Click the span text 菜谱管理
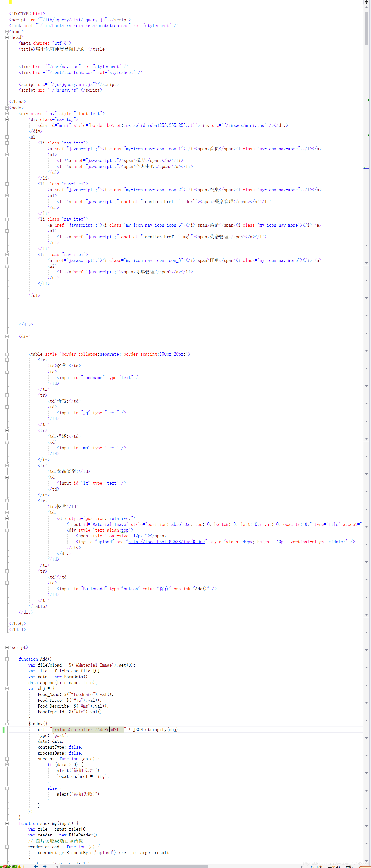Image resolution: width=371 pixels, height=868 pixels. (x=219, y=237)
